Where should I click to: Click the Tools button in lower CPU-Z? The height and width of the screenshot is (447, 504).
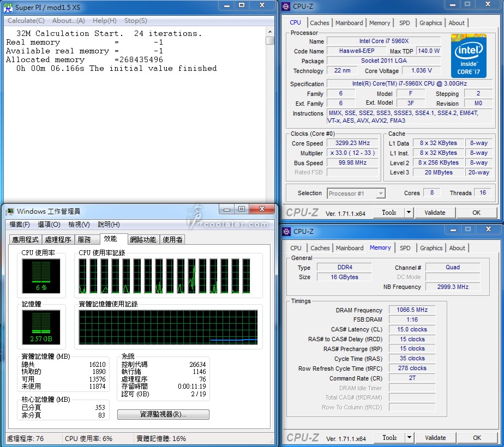pyautogui.click(x=389, y=437)
